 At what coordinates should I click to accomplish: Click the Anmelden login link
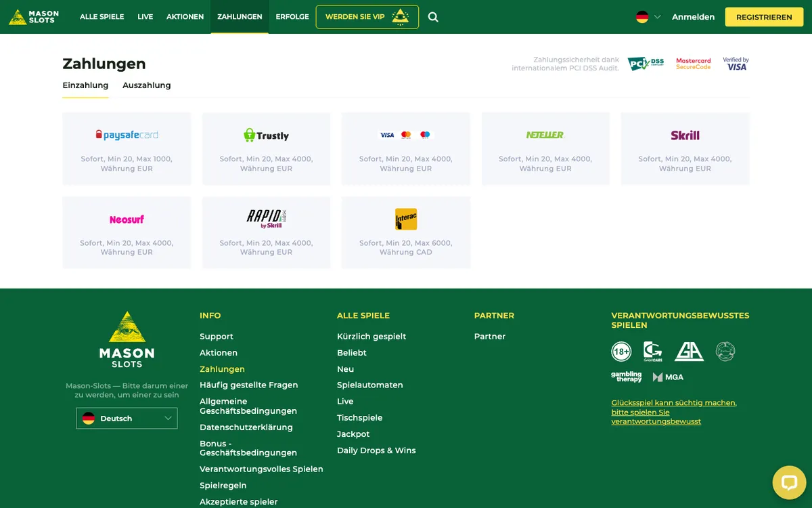(x=693, y=17)
